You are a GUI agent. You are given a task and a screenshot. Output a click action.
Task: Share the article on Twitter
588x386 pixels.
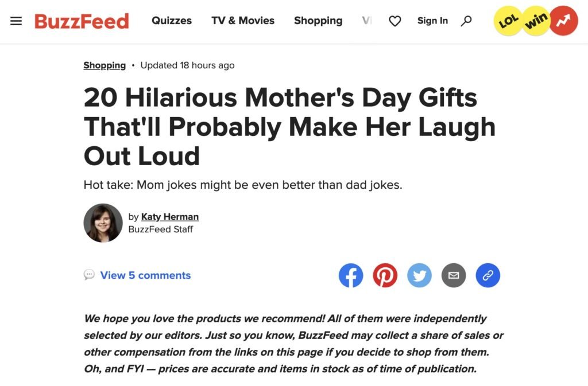click(x=419, y=275)
